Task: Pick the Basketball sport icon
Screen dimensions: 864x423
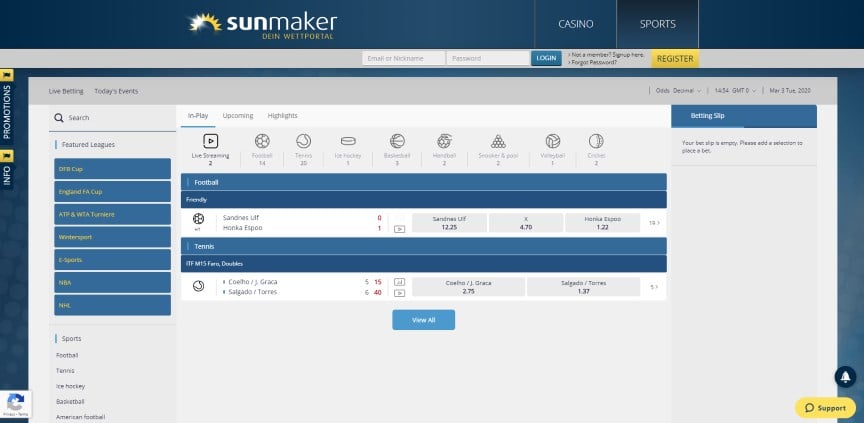Action: pyautogui.click(x=397, y=142)
